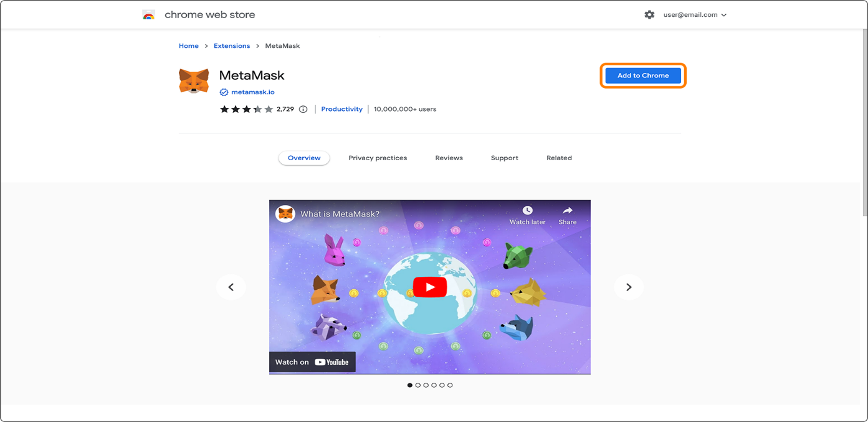The width and height of the screenshot is (868, 422).
Task: Advance to the next slide with the right arrow
Action: (x=629, y=287)
